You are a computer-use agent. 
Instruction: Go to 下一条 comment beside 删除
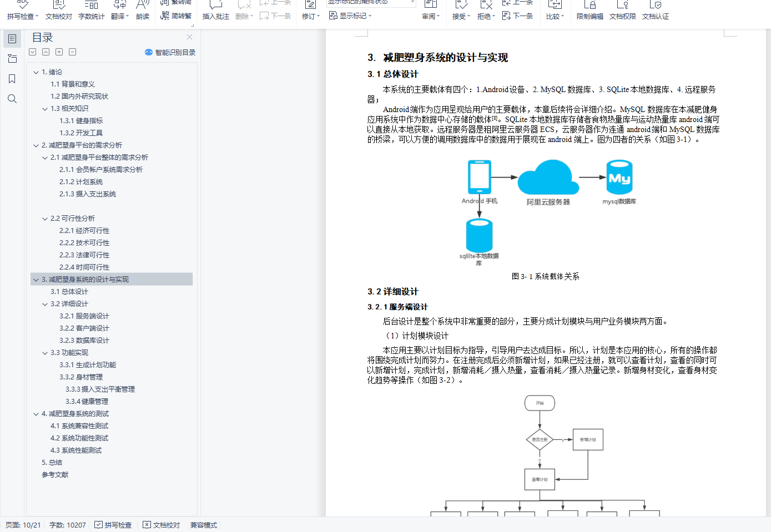[275, 16]
